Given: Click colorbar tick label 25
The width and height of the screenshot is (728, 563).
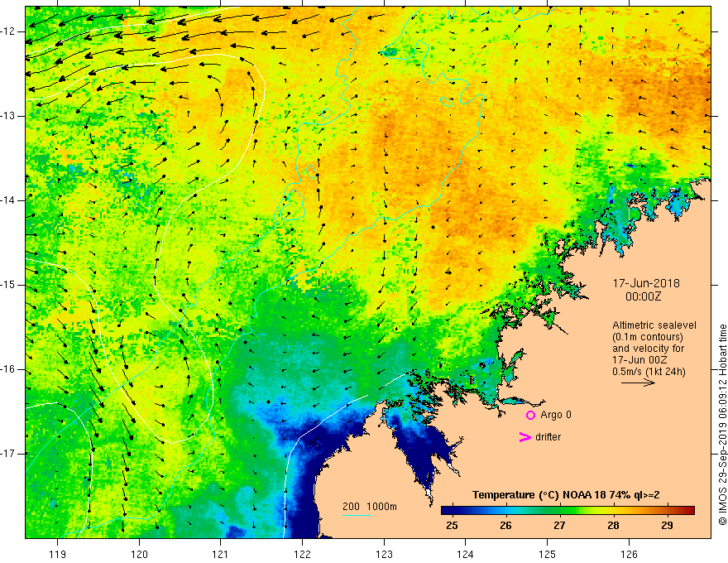Looking at the screenshot, I should 452,526.
